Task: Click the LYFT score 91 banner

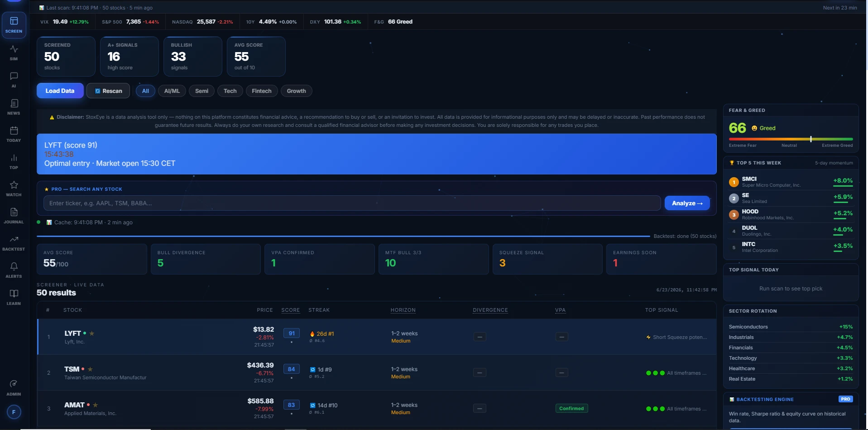Action: 376,154
